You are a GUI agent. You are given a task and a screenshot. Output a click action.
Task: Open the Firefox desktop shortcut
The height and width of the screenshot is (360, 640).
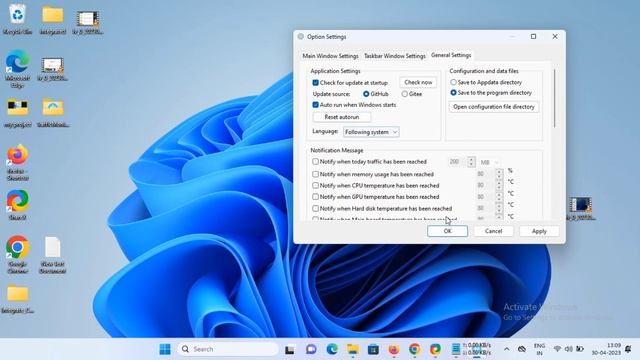[18, 162]
